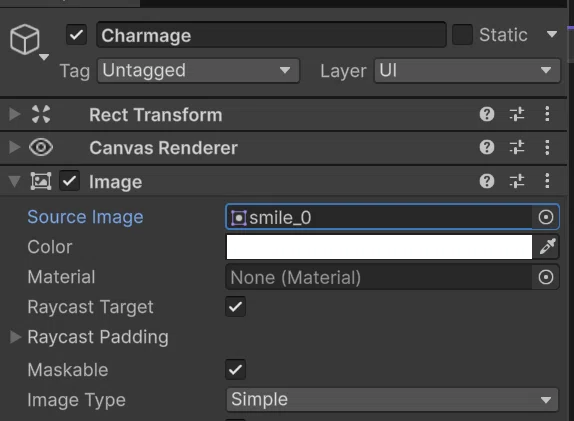Open the Untagged tag dropdown
Viewport: 574px width, 421px height.
[198, 70]
